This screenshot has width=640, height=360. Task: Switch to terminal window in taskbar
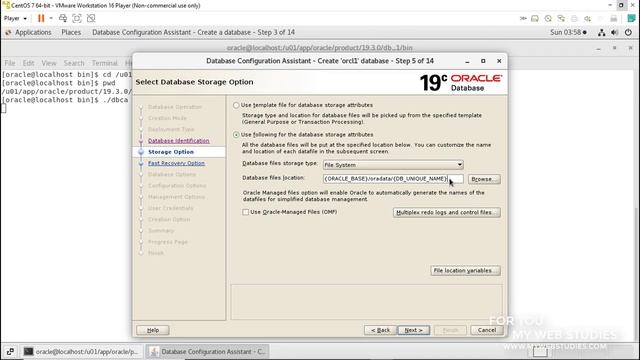tap(82, 351)
